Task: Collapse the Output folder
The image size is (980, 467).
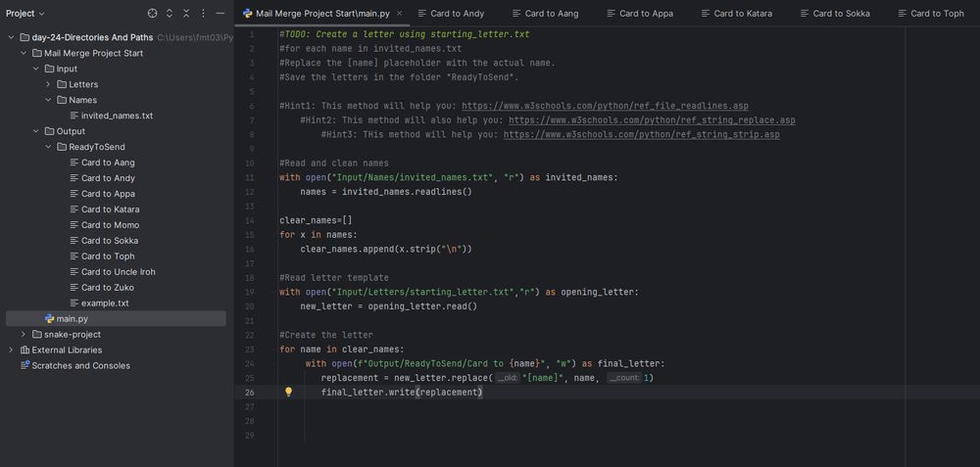Action: [35, 131]
